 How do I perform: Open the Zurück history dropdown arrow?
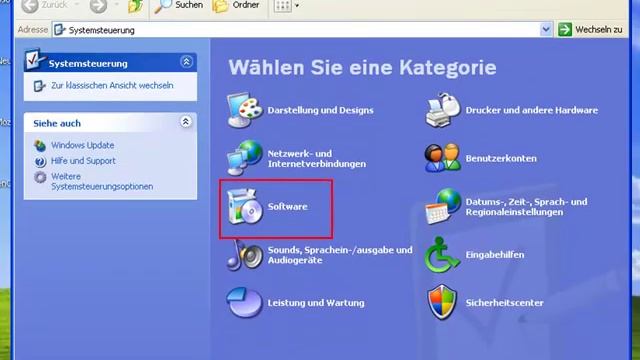[77, 5]
